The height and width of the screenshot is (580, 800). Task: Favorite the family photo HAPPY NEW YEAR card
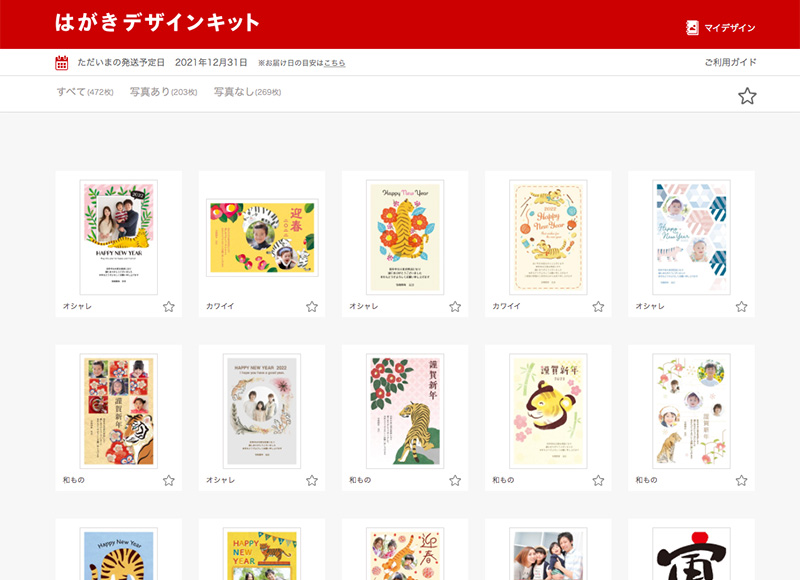[169, 307]
